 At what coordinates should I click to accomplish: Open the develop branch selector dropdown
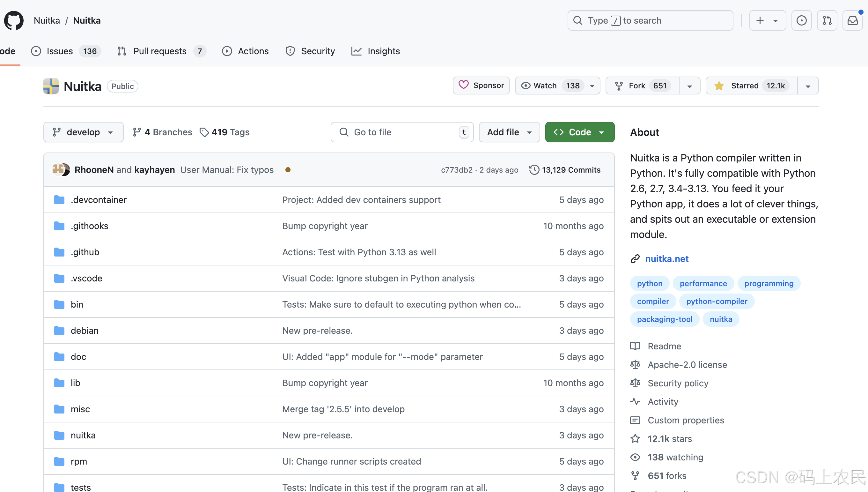tap(83, 132)
